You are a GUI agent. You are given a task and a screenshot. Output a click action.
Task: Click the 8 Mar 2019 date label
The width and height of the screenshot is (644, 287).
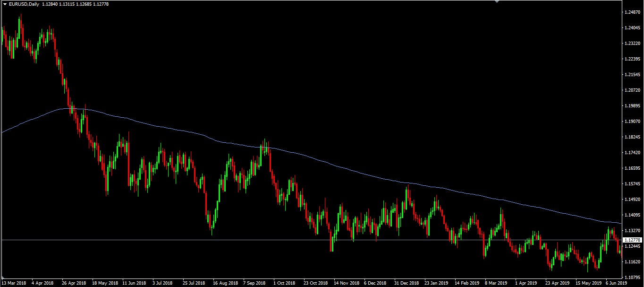click(x=496, y=283)
